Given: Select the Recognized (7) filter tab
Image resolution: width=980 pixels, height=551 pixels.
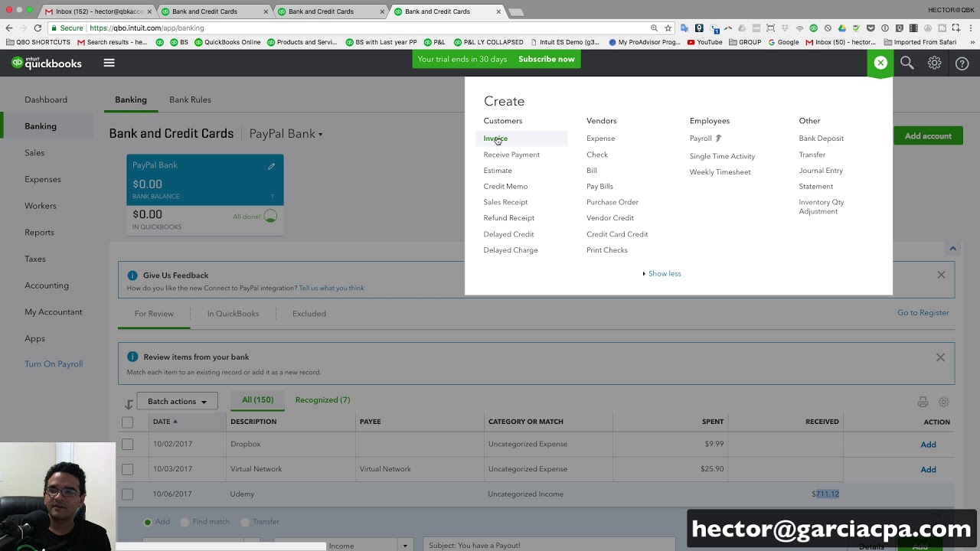Looking at the screenshot, I should (x=322, y=399).
